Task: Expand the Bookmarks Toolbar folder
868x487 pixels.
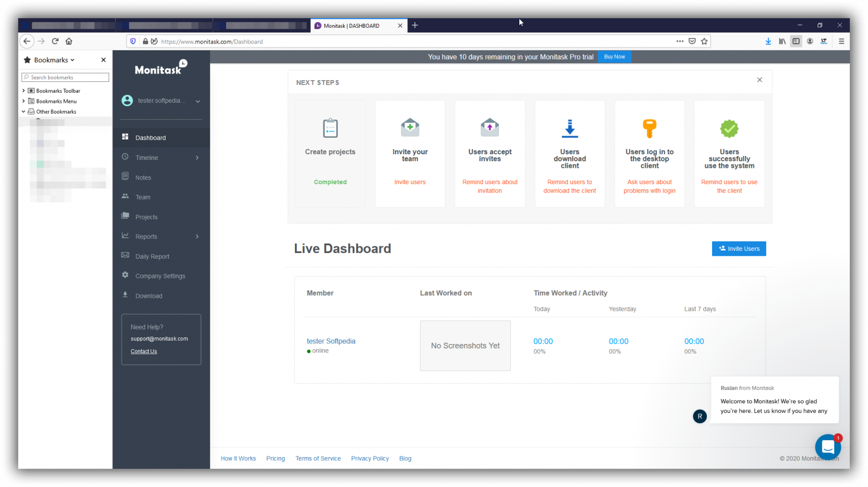Action: click(x=24, y=90)
